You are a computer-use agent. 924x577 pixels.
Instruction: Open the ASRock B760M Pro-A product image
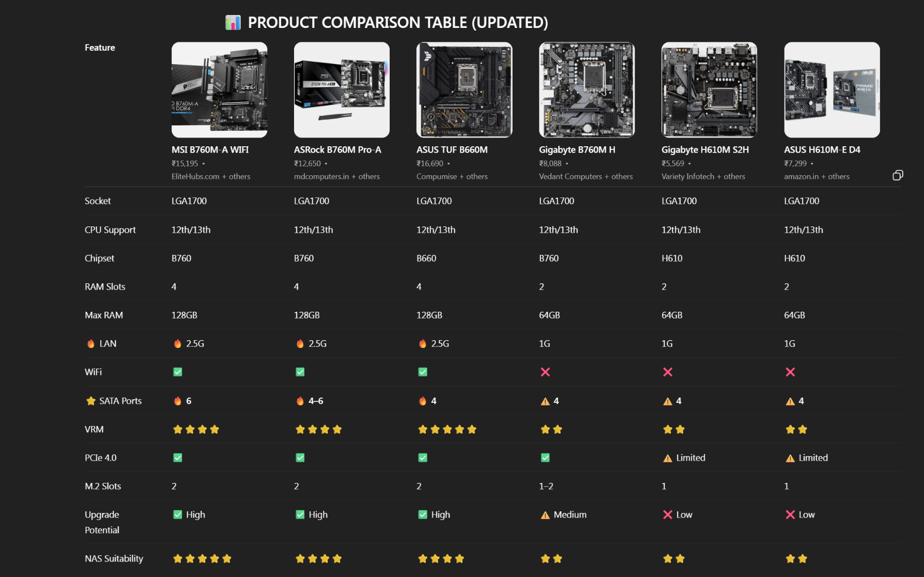(x=342, y=90)
